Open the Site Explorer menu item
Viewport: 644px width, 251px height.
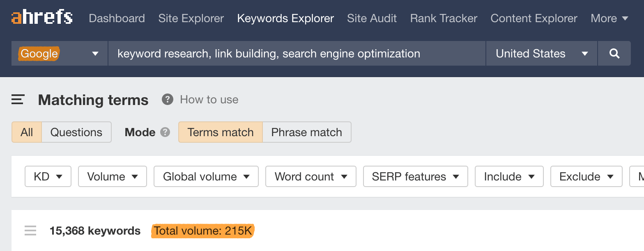pyautogui.click(x=191, y=18)
